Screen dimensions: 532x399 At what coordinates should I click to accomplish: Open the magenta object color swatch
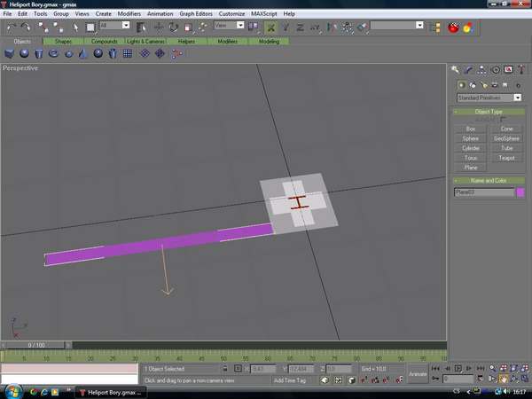(x=520, y=192)
